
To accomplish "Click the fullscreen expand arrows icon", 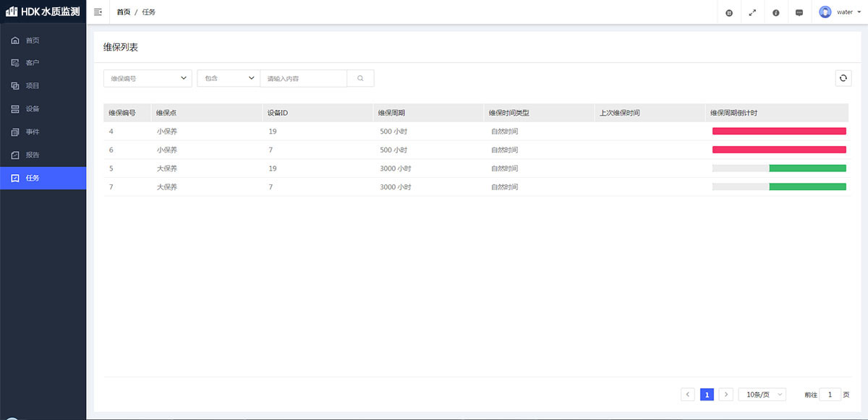I will pos(752,12).
